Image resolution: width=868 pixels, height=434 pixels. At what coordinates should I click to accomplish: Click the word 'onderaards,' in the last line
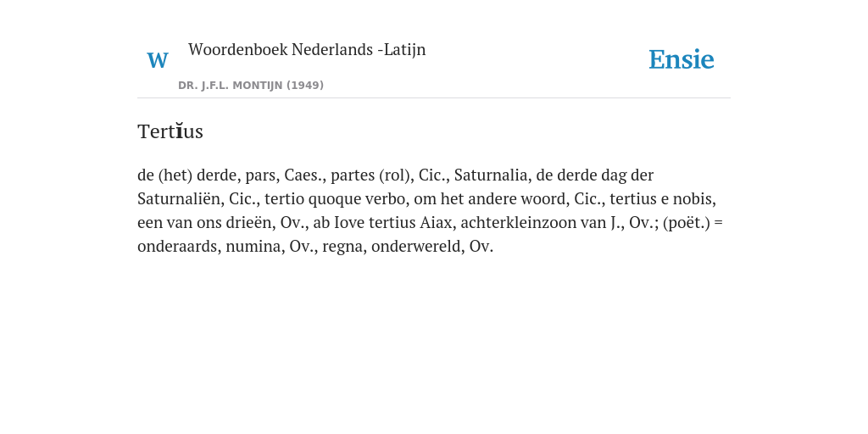[x=180, y=247]
